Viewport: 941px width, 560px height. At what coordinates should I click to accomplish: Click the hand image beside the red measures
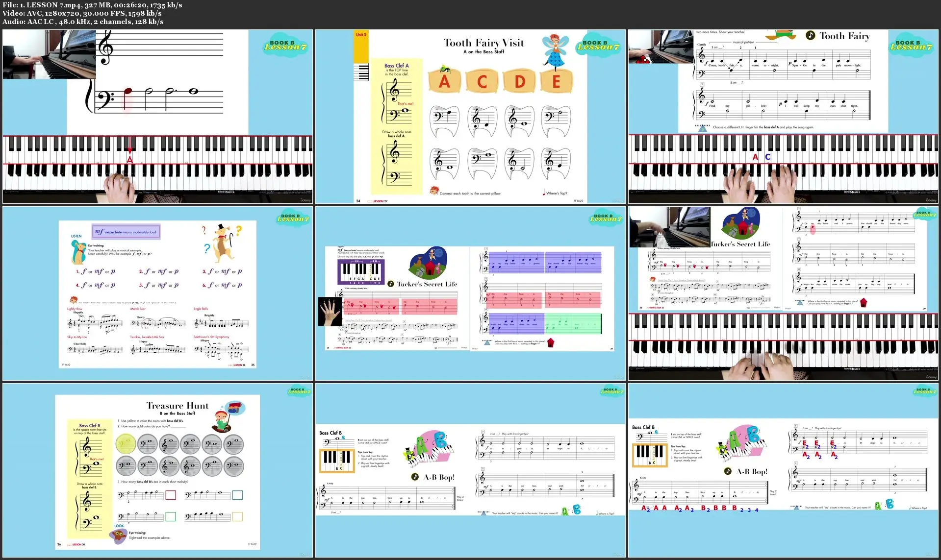330,311
